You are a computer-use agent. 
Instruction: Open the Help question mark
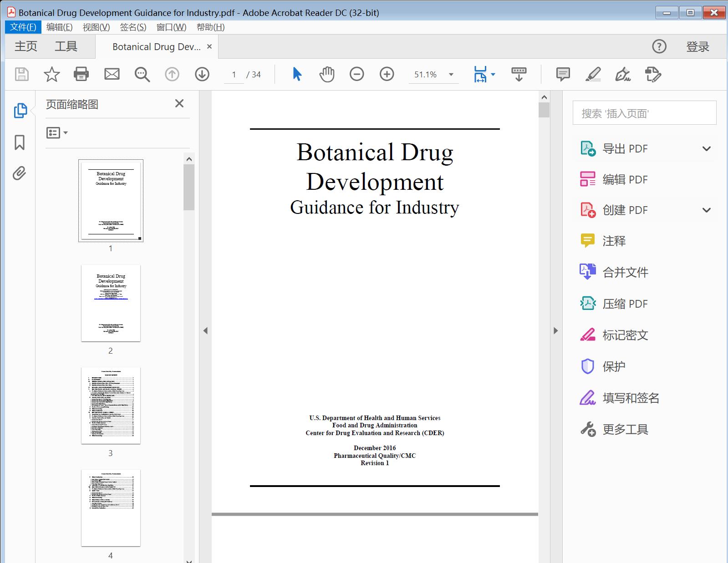[x=659, y=46]
